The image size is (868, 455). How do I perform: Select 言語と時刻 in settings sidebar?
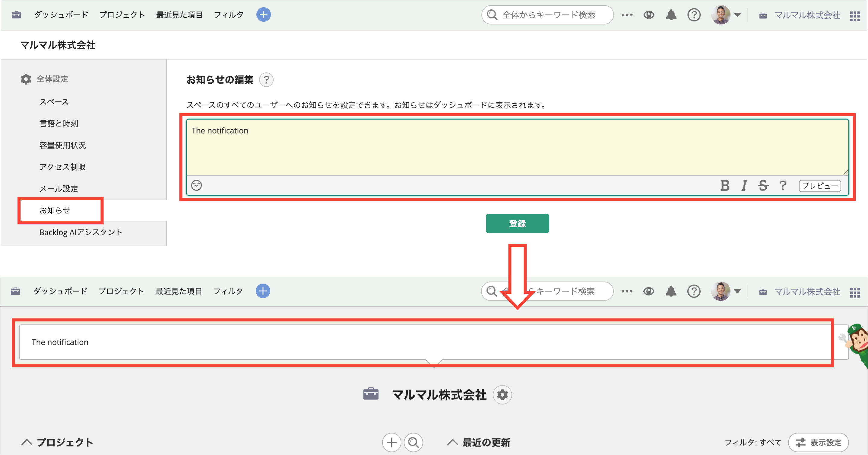59,123
